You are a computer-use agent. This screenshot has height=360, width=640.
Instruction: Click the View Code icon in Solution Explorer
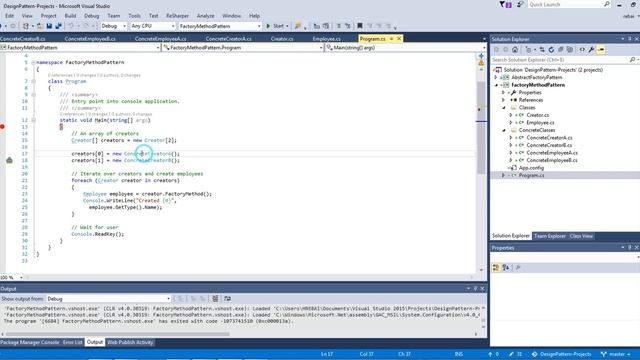point(582,49)
